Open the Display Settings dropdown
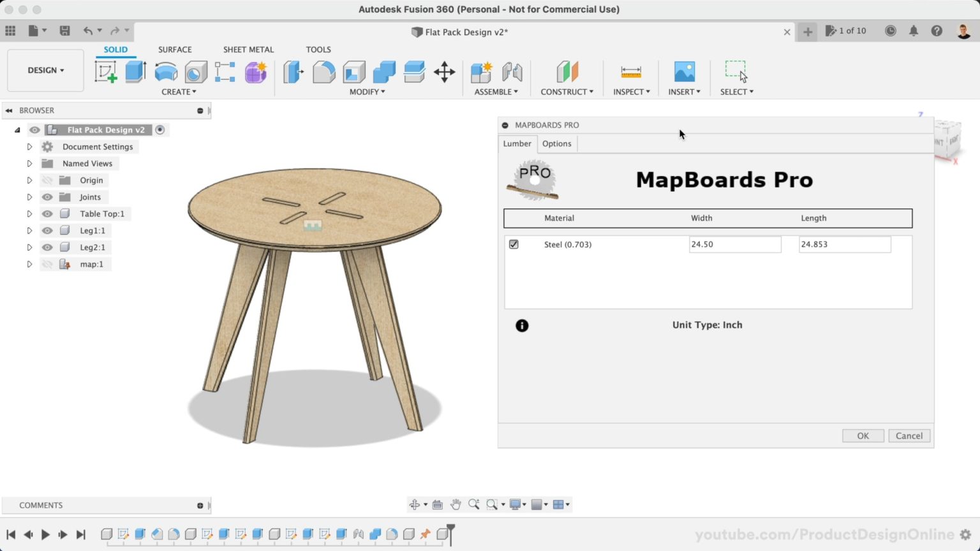Screen dimensions: 980x551 pyautogui.click(x=517, y=504)
